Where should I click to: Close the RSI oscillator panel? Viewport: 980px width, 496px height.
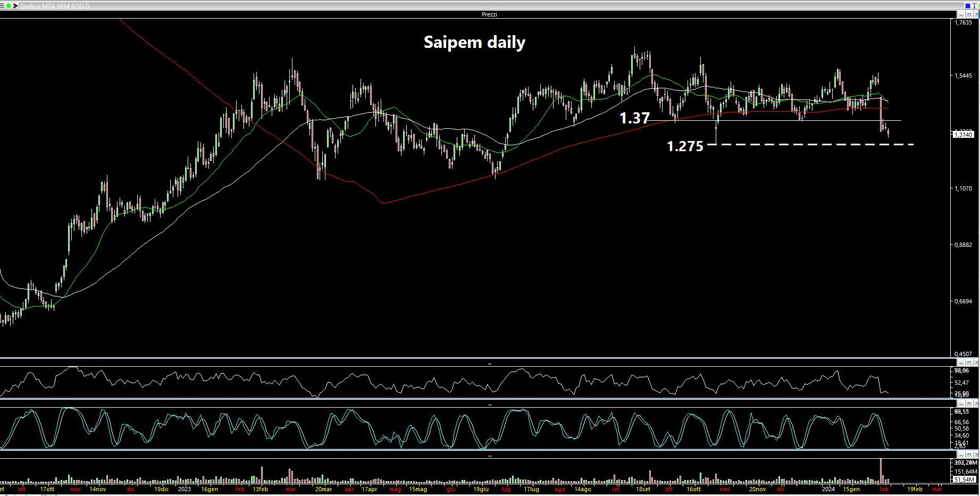click(x=976, y=362)
